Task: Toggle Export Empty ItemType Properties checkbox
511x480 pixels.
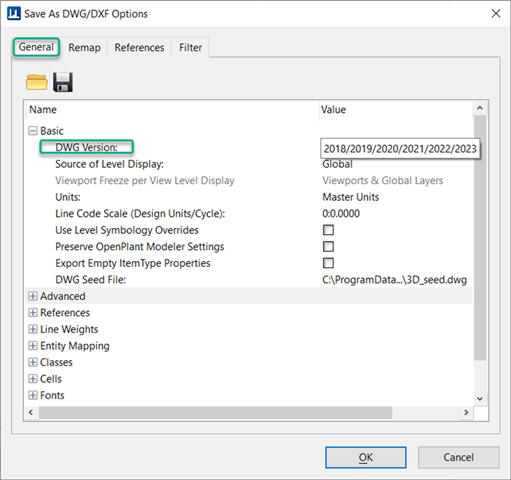Action: (328, 263)
